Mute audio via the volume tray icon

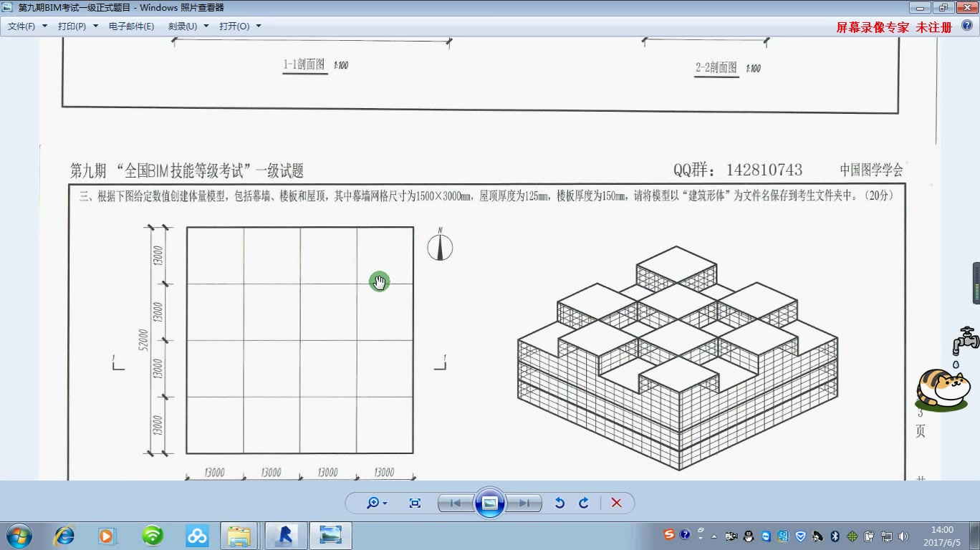click(x=902, y=537)
